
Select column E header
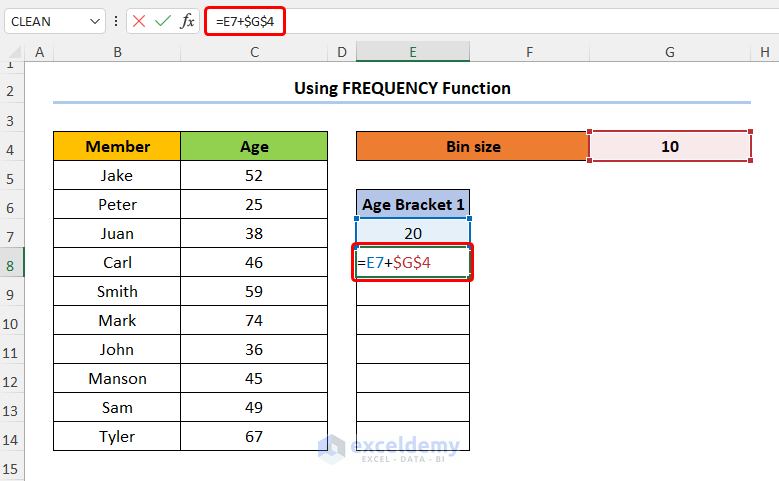pyautogui.click(x=413, y=52)
